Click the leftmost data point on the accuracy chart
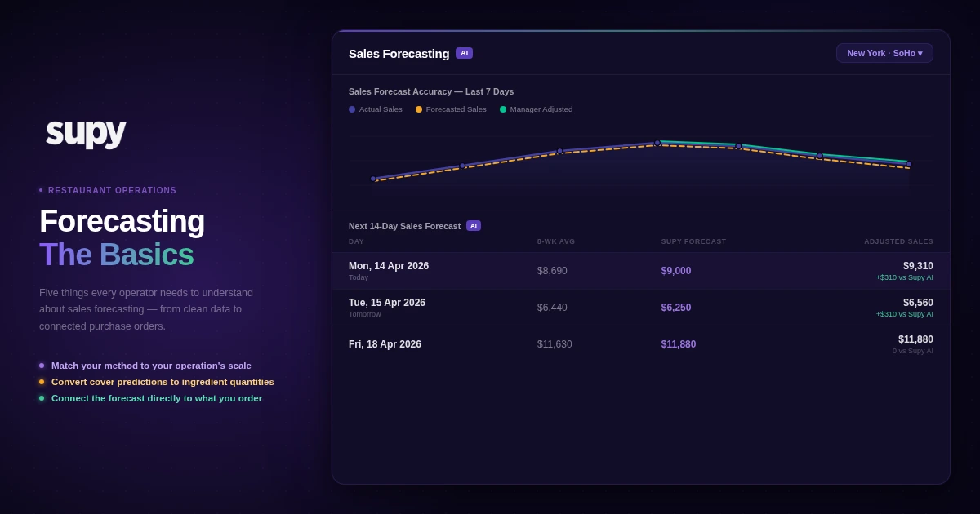 tap(373, 178)
